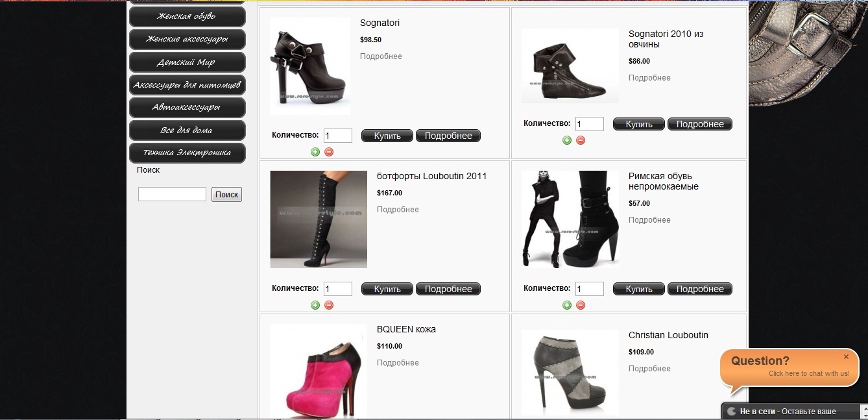The image size is (868, 420).
Task: Open Римская обувь непромокаемые title link
Action: [x=663, y=181]
